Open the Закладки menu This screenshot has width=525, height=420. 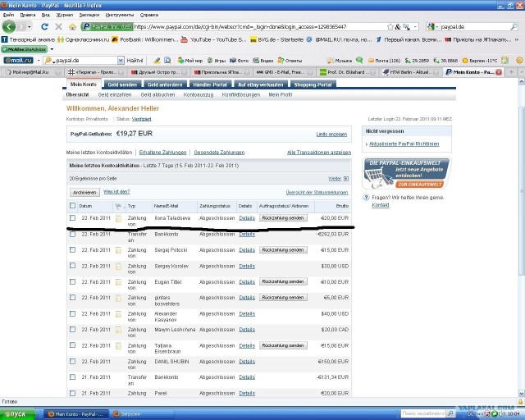coord(89,15)
